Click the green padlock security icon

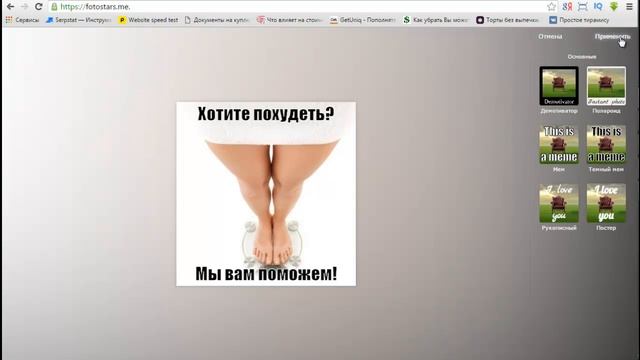[x=54, y=7]
